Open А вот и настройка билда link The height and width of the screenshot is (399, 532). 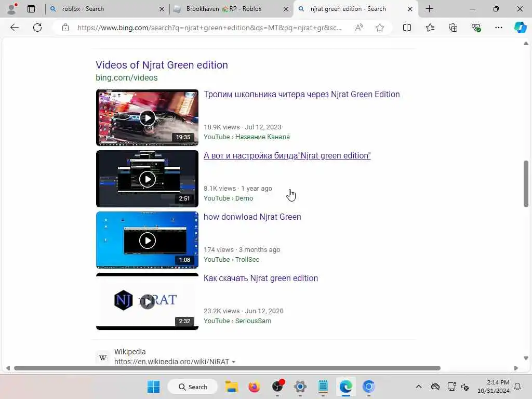287,155
